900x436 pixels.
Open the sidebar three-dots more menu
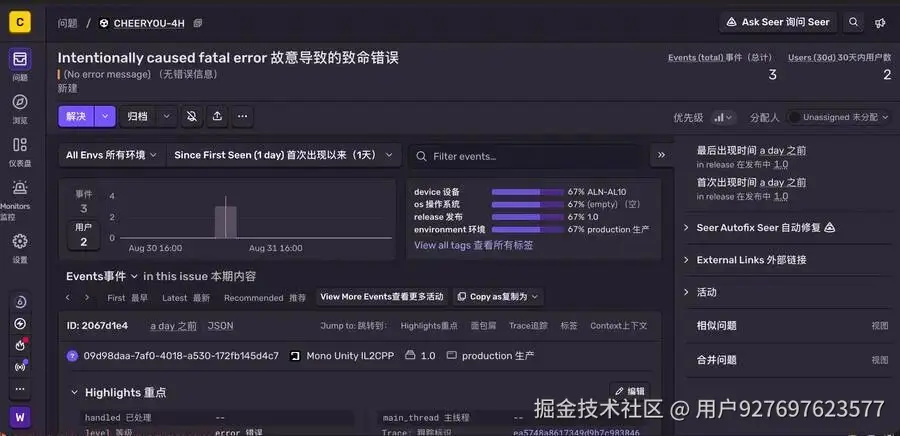[x=20, y=389]
